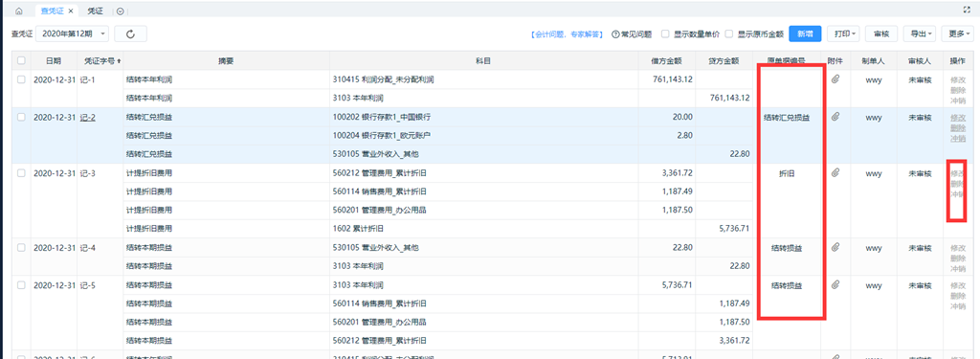Select voucher 记-5 checkbox
Viewport: 980px width, 359px height.
click(21, 285)
